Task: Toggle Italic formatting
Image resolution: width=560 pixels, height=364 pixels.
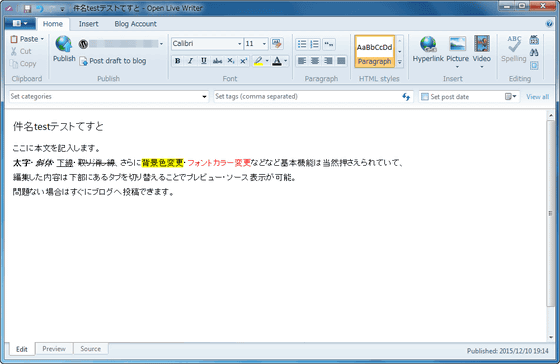Action: pos(190,61)
